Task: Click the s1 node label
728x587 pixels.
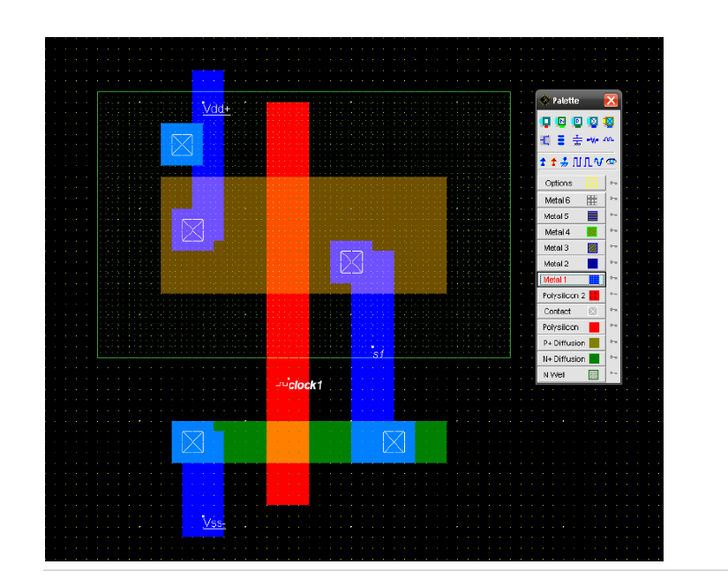Action: point(379,354)
